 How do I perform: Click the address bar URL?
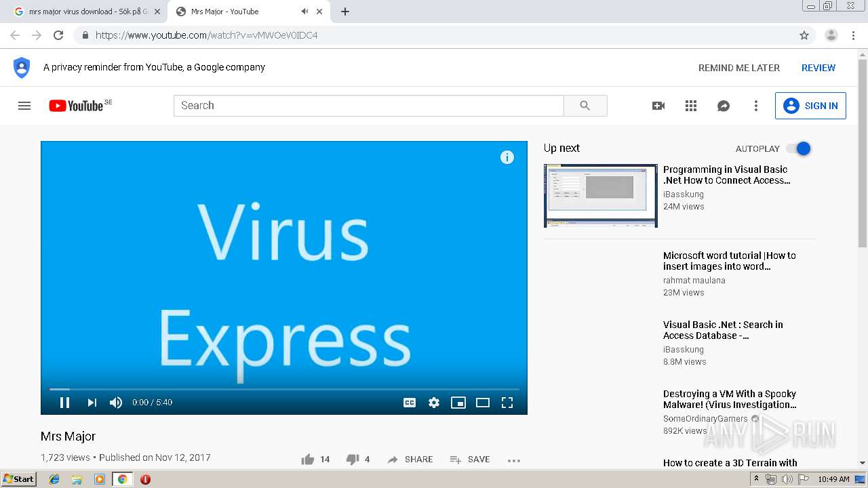206,35
